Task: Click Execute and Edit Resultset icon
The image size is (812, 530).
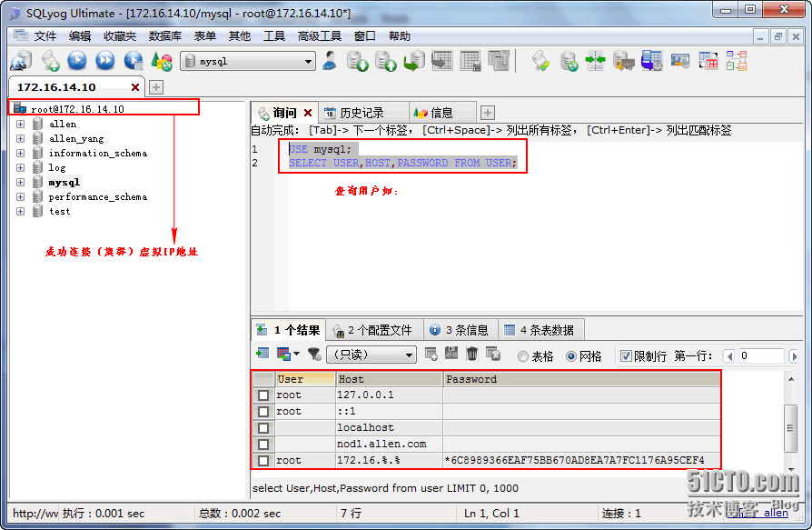Action: 134,61
